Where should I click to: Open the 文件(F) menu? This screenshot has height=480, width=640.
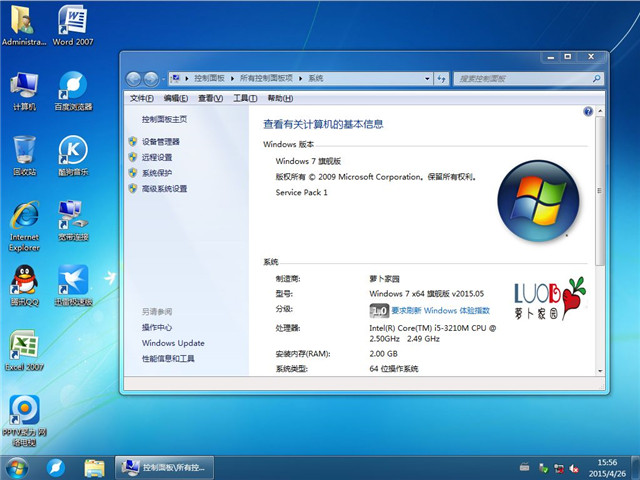[x=142, y=98]
